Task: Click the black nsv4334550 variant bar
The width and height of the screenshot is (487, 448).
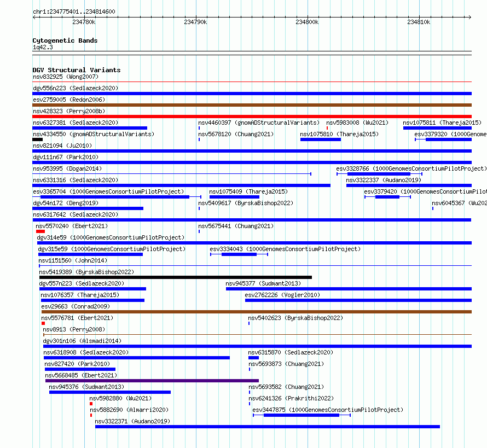Action: point(37,139)
